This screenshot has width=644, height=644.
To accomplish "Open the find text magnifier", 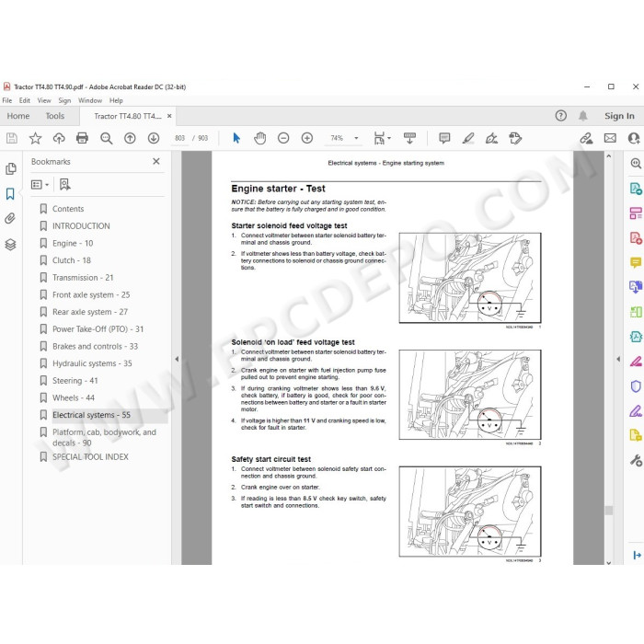I will tap(107, 138).
